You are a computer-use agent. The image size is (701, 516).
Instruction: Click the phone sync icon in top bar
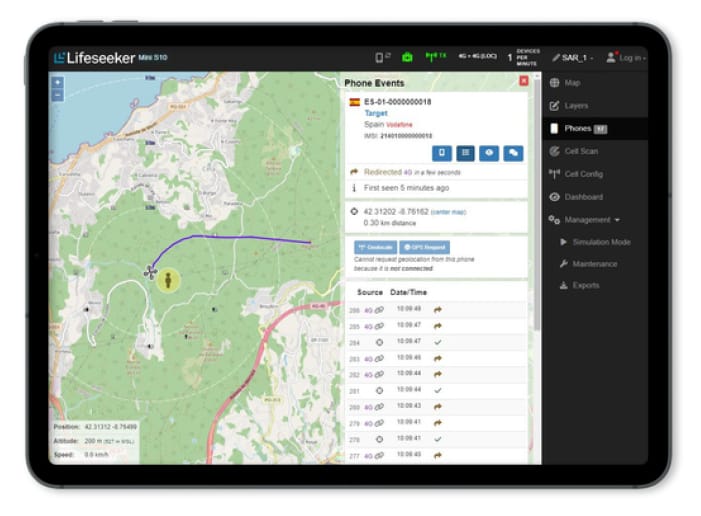click(x=382, y=57)
